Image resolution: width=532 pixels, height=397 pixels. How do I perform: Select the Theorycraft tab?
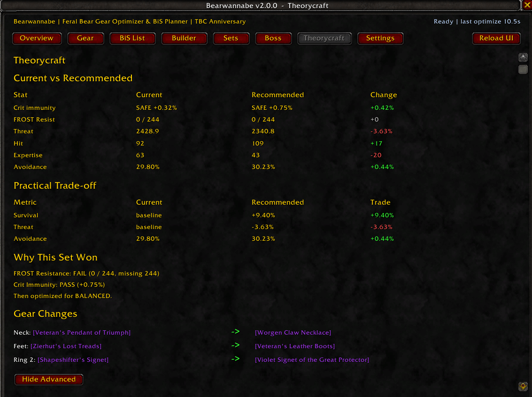[x=324, y=38]
